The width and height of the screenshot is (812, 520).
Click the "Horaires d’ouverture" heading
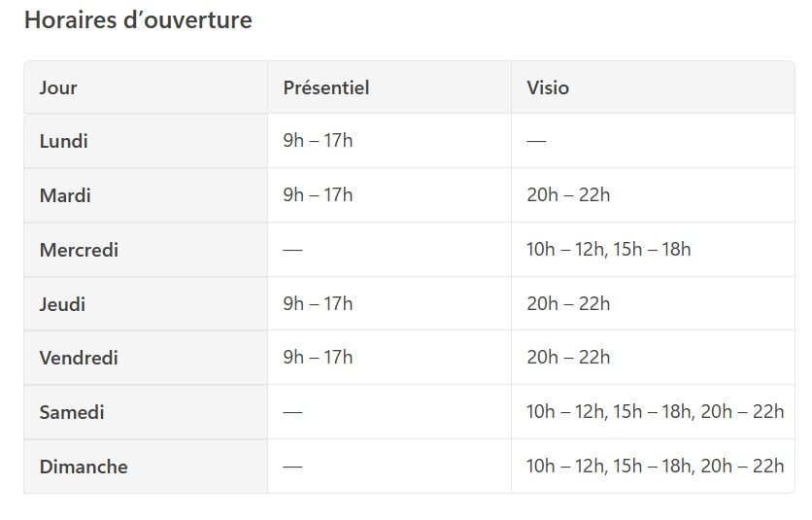pos(137,20)
